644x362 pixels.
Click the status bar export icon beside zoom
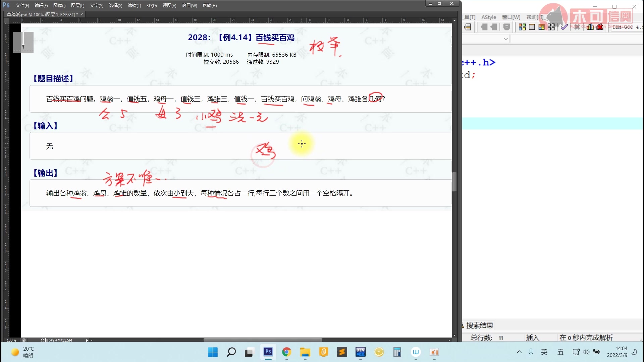coord(24,340)
